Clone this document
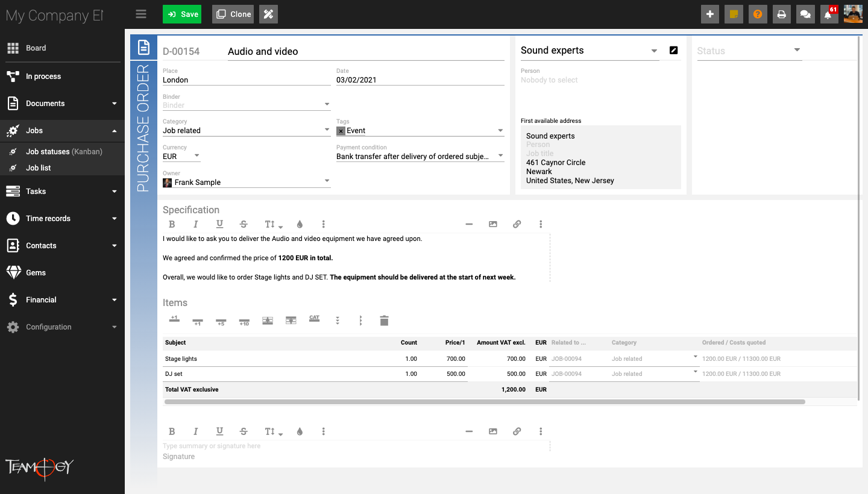Image resolution: width=868 pixels, height=494 pixels. tap(233, 14)
